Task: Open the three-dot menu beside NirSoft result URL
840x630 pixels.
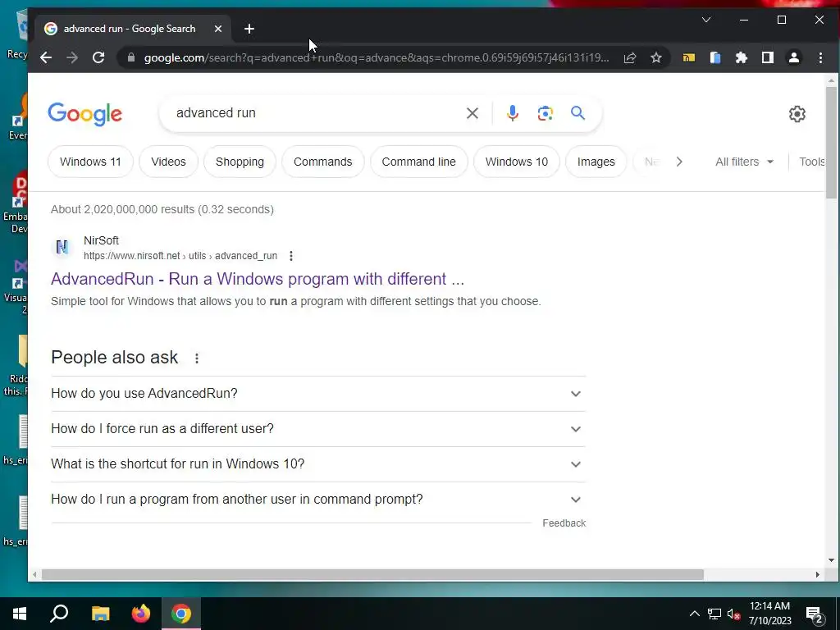Action: pos(291,256)
